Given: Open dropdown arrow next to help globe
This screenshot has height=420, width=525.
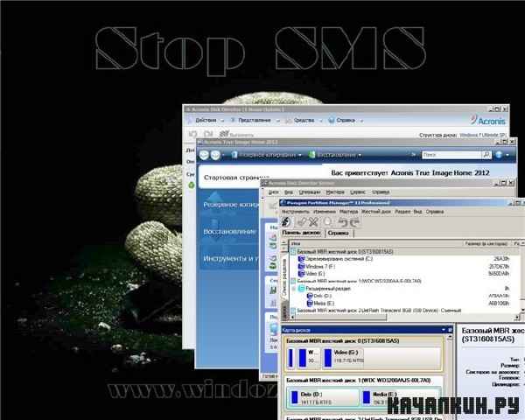Looking at the screenshot, I should pyautogui.click(x=507, y=155).
